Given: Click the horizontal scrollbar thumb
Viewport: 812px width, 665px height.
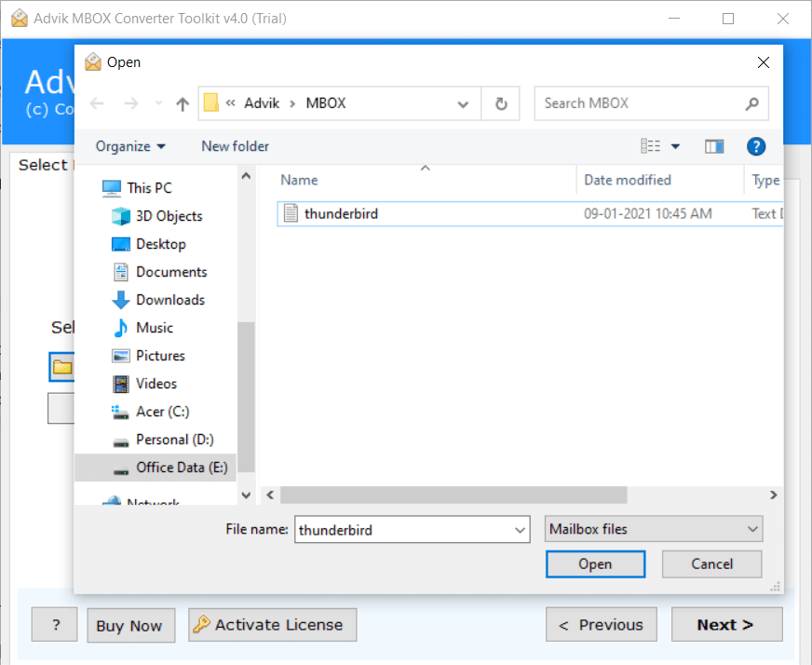Looking at the screenshot, I should click(x=453, y=495).
